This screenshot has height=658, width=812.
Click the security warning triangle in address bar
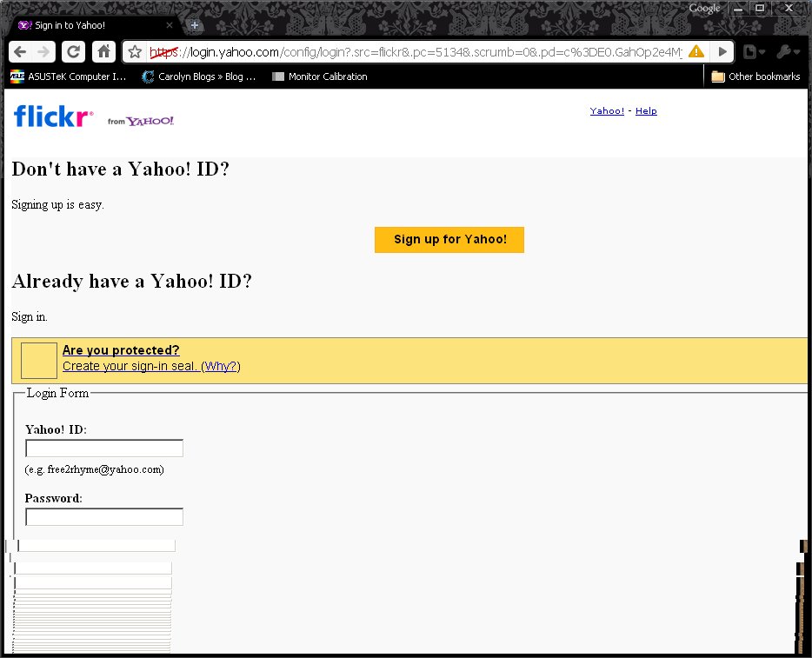(x=696, y=52)
